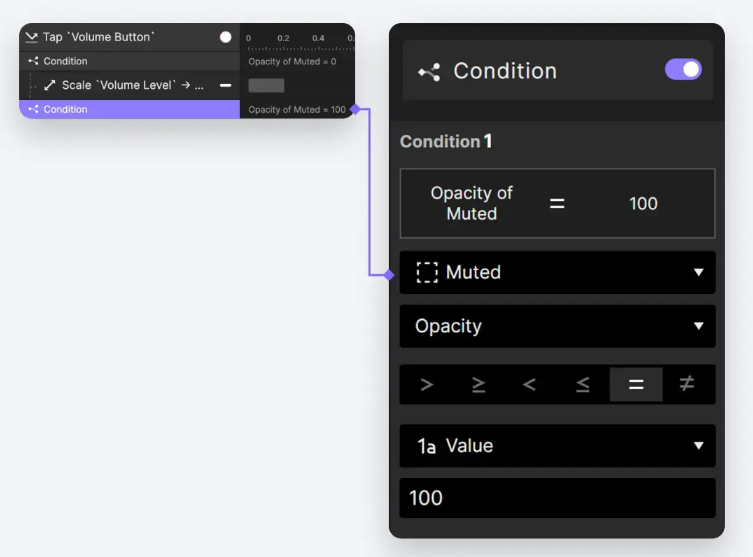The image size is (753, 557).
Task: Open the Opacity property dropdown
Action: [558, 326]
